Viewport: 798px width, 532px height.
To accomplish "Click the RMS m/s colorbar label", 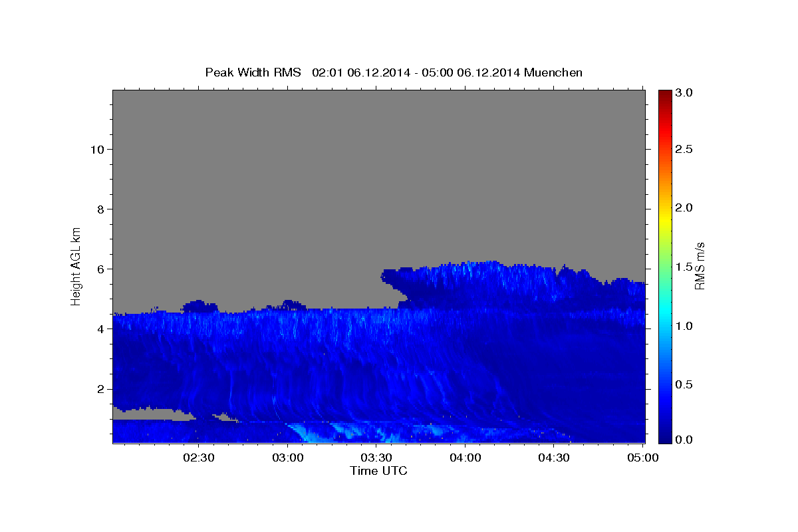I will pos(700,266).
